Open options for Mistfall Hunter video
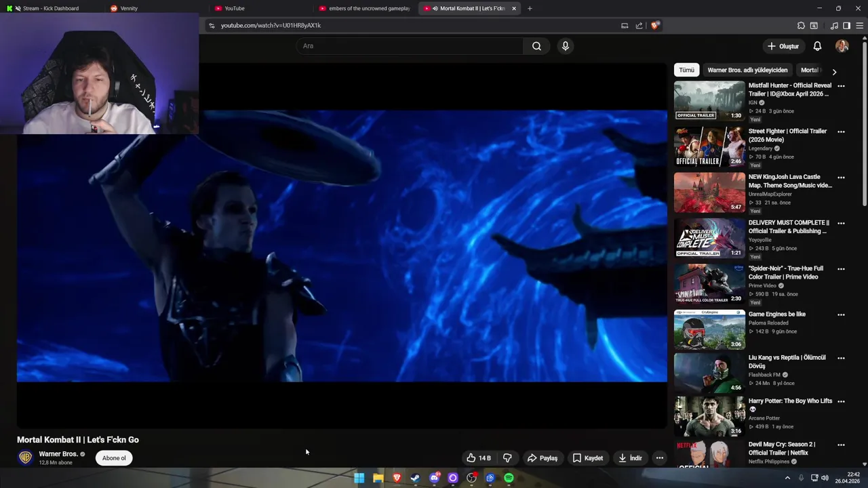 841,86
